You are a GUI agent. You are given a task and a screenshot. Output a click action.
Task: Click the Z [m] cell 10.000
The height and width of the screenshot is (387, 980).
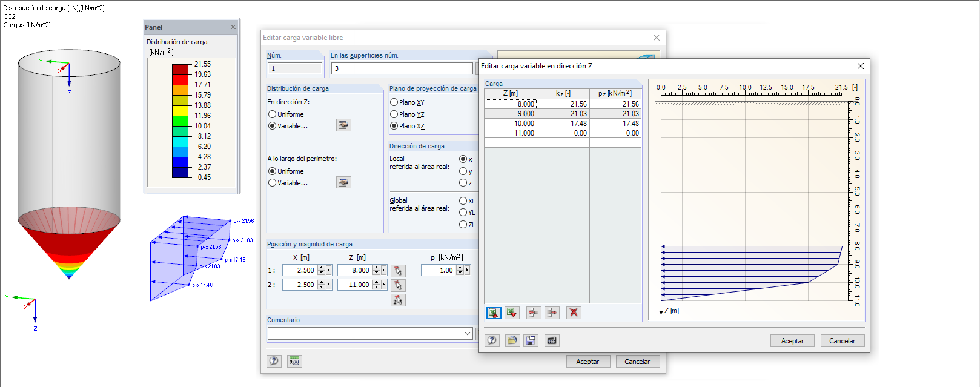[x=511, y=124]
